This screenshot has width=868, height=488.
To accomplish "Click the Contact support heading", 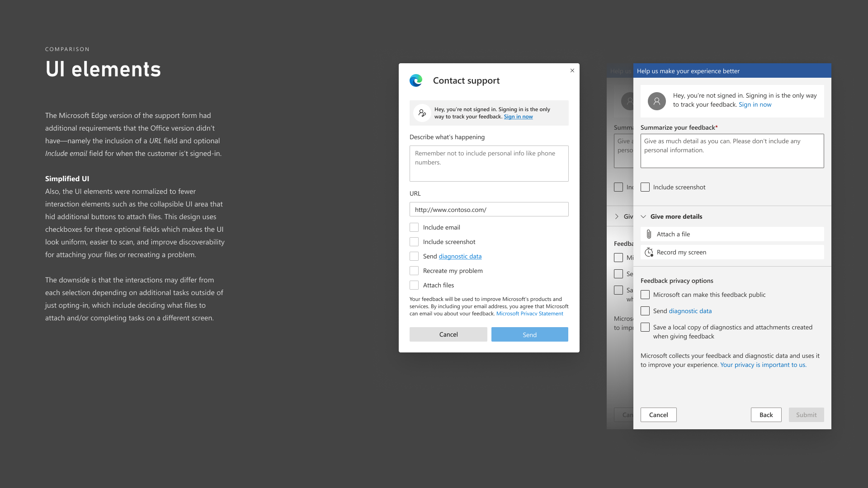I will (x=466, y=80).
